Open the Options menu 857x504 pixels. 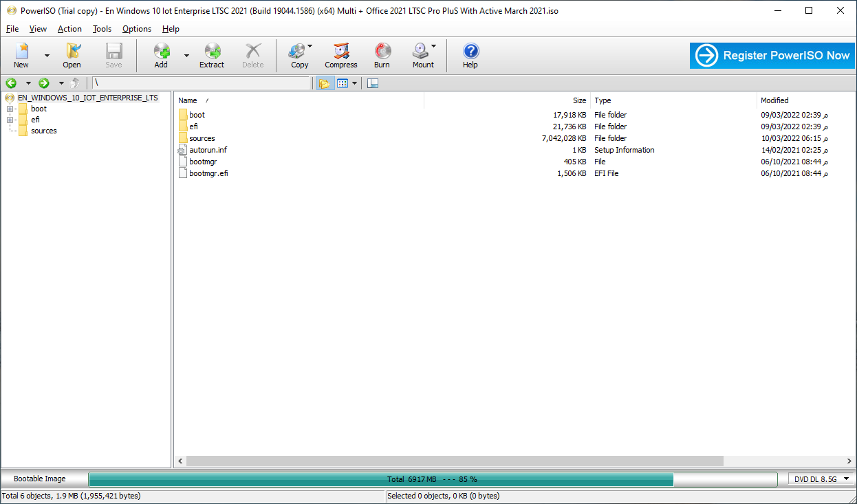(x=137, y=29)
